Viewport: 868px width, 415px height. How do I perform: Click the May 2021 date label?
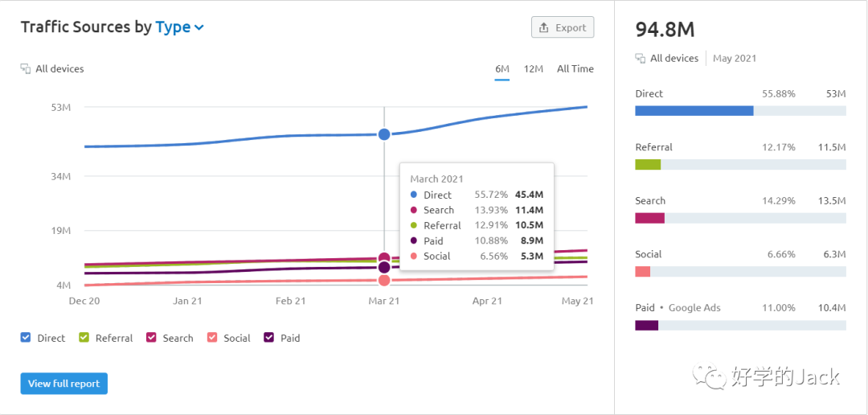735,58
